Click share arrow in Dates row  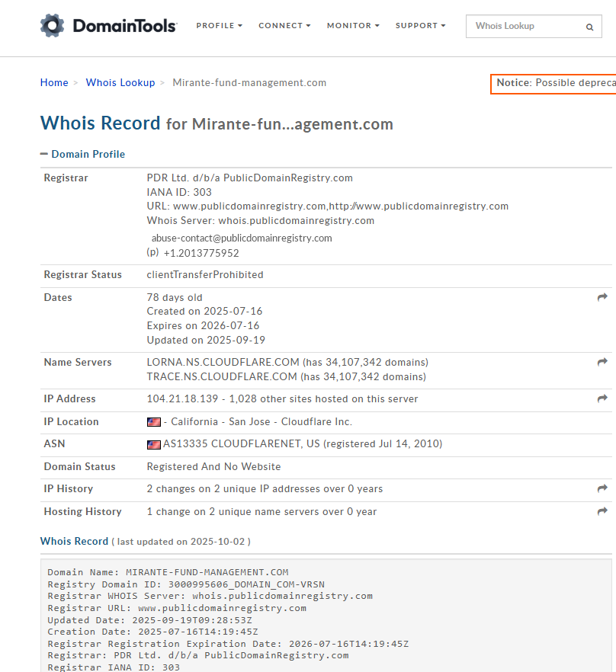(602, 297)
